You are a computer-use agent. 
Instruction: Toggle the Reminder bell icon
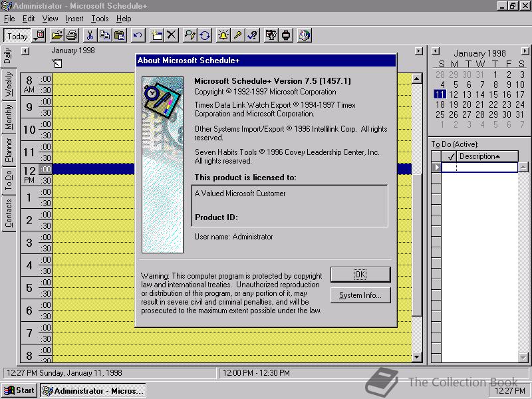[223, 36]
